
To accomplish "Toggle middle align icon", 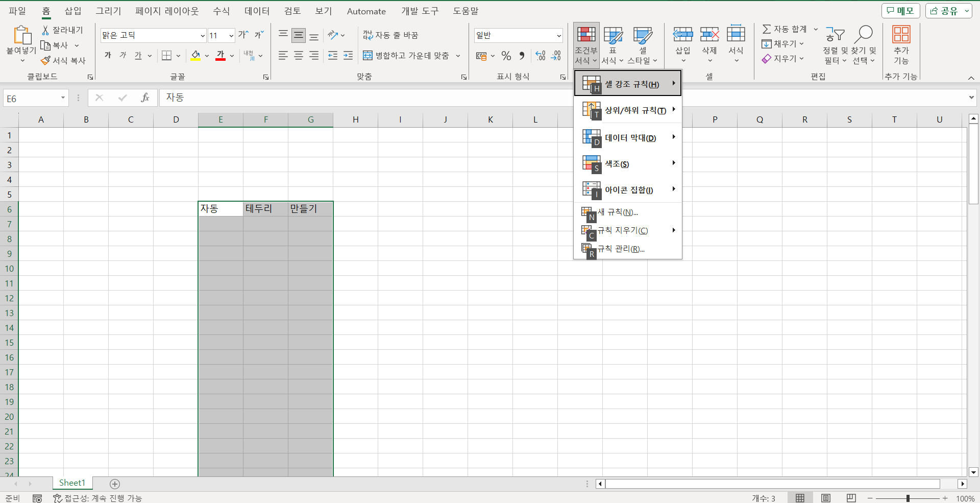I will tap(299, 35).
